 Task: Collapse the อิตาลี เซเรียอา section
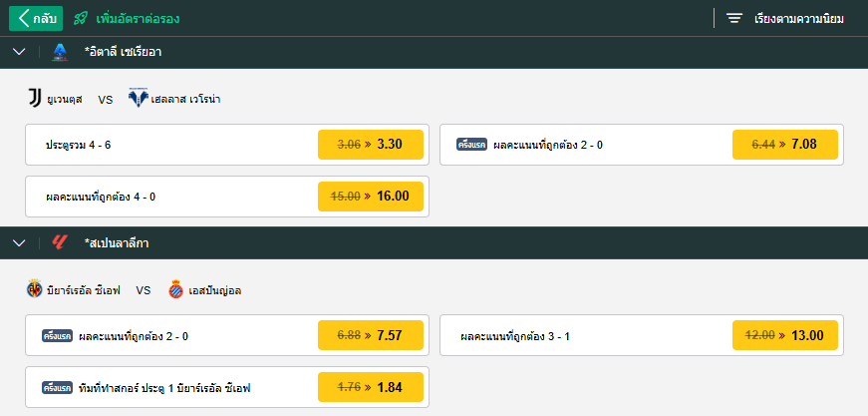(x=19, y=52)
